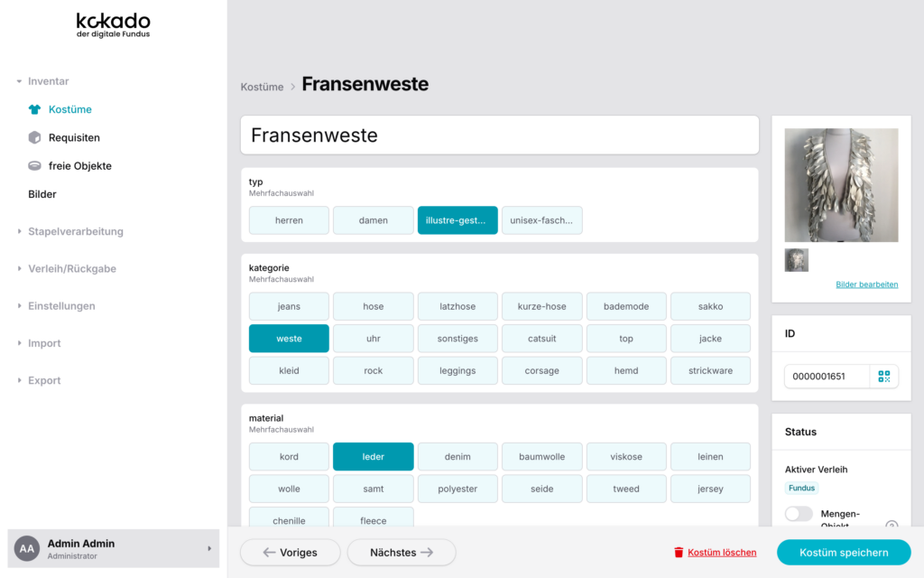Click the Bilder bearbeiten link
The height and width of the screenshot is (578, 924).
867,284
